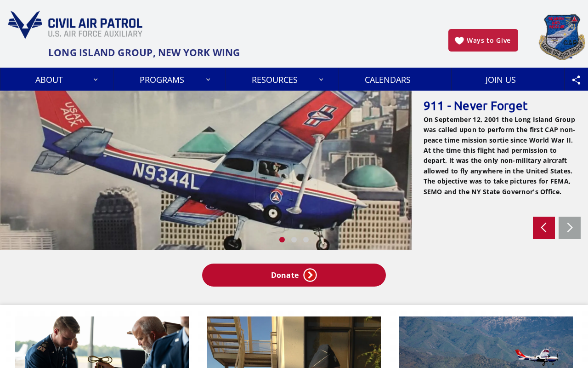Open the share icon in navigation bar
Screen dimensions: 588x368
(576, 80)
